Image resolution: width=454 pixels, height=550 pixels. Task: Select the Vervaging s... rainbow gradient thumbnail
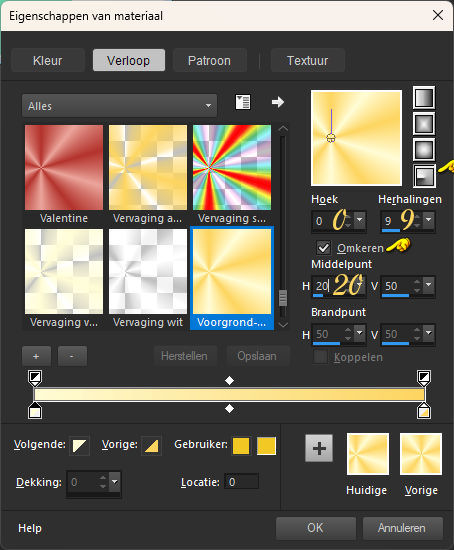coord(232,168)
